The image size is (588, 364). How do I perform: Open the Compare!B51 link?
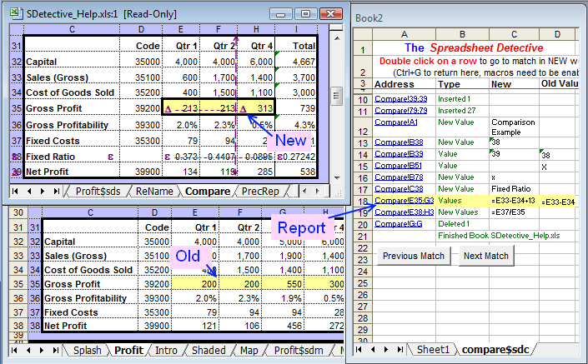point(398,166)
